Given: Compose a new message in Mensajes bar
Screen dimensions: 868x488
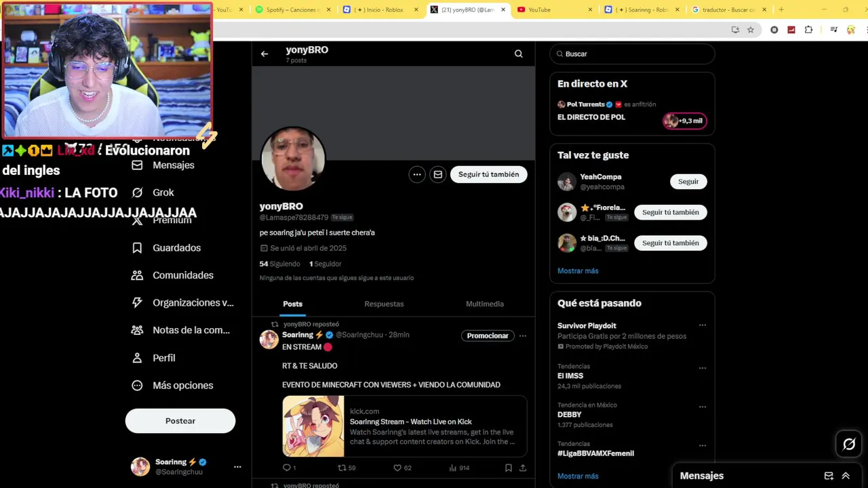Looking at the screenshot, I should coord(829,476).
